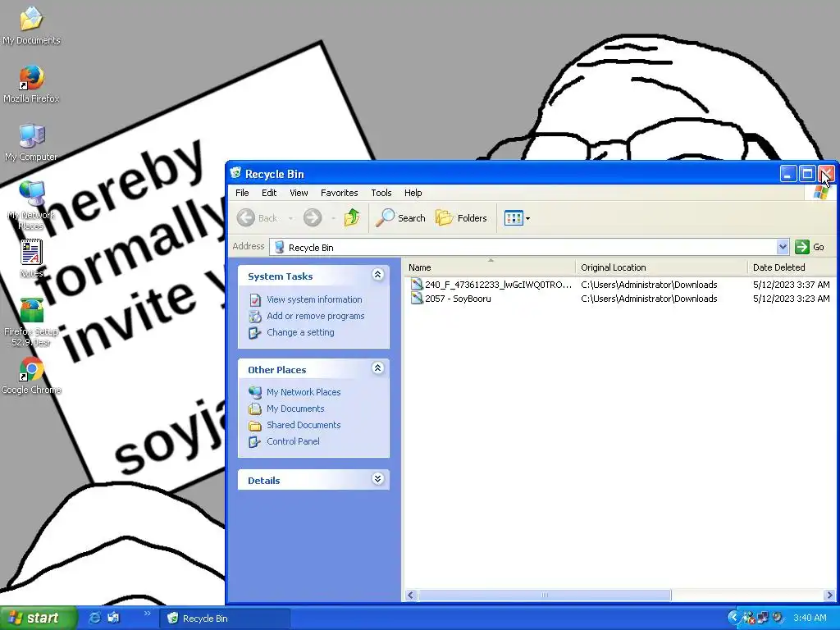
Task: Click Show Desktop quick launch icon
Action: point(113,618)
